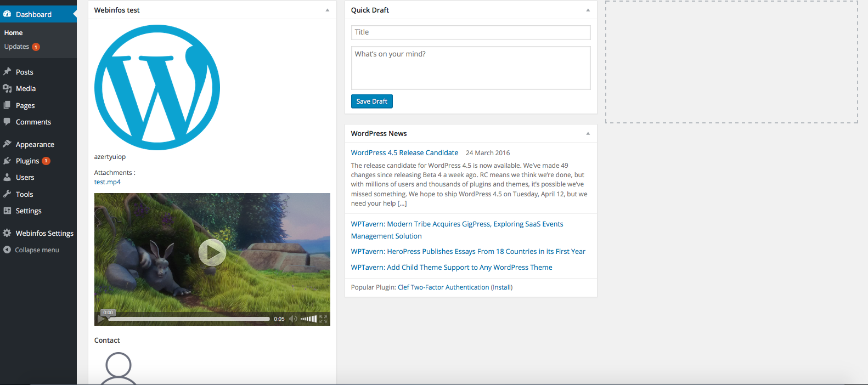Click the Webinfos Settings gear icon
The height and width of the screenshot is (385, 868).
tap(7, 233)
